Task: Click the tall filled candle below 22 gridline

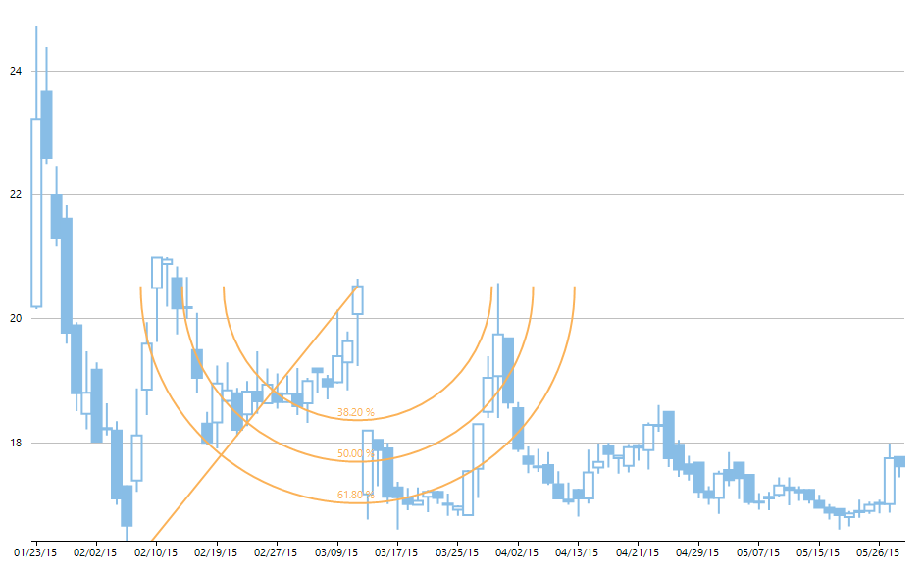Action: [67, 276]
